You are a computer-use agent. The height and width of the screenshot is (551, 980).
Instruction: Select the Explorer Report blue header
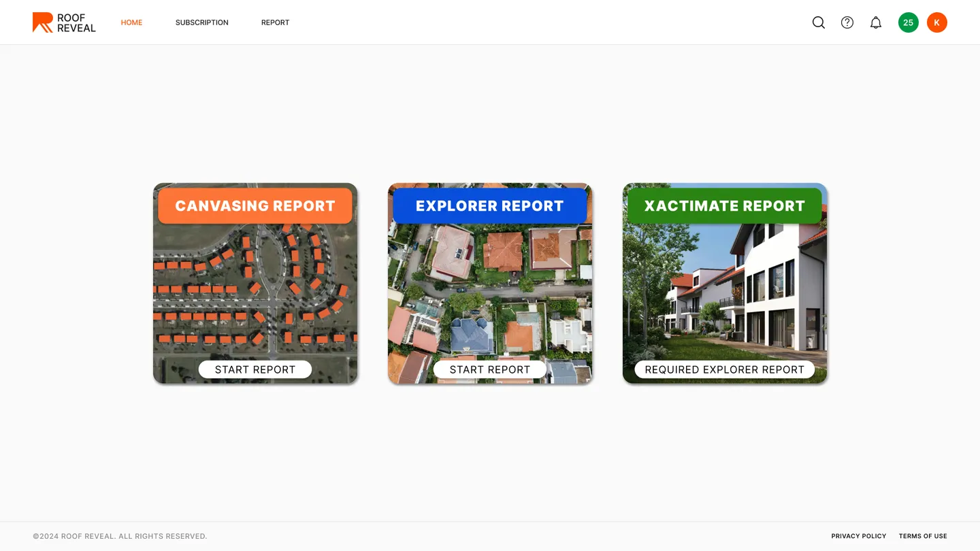coord(490,206)
